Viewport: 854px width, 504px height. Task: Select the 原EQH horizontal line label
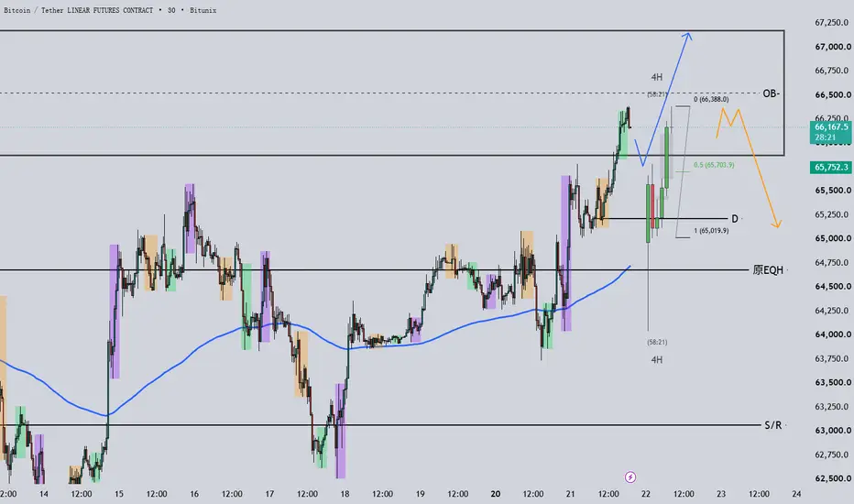click(x=768, y=269)
